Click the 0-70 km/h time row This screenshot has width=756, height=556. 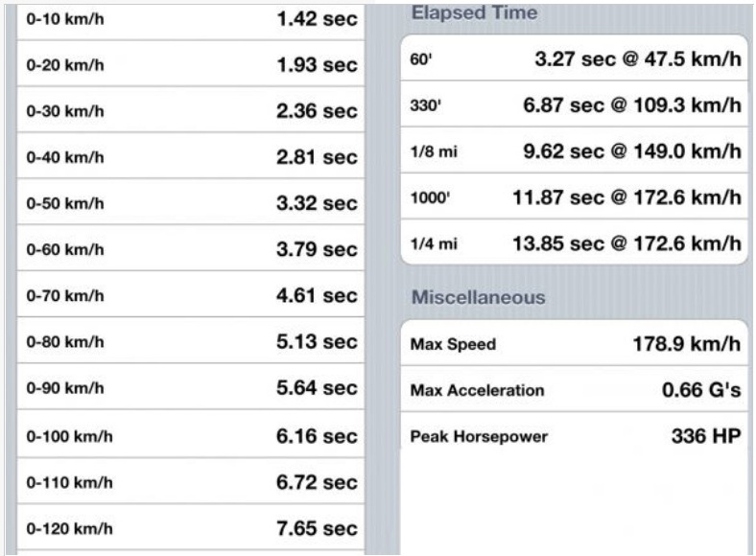[x=192, y=295]
